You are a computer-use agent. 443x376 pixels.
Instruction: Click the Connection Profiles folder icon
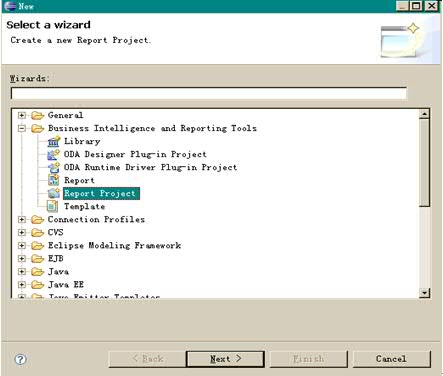click(x=37, y=219)
